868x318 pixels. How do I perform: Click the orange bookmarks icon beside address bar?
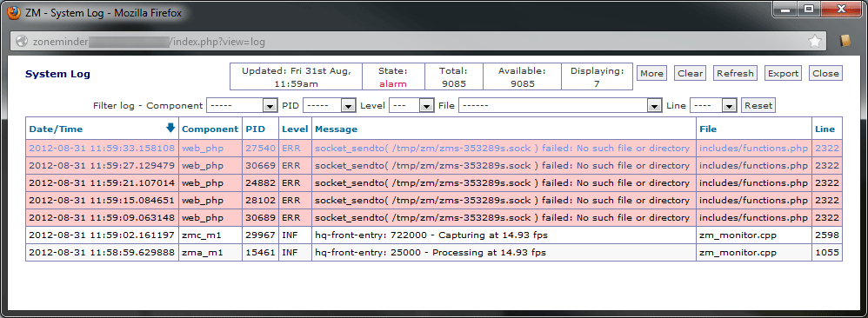pos(845,41)
